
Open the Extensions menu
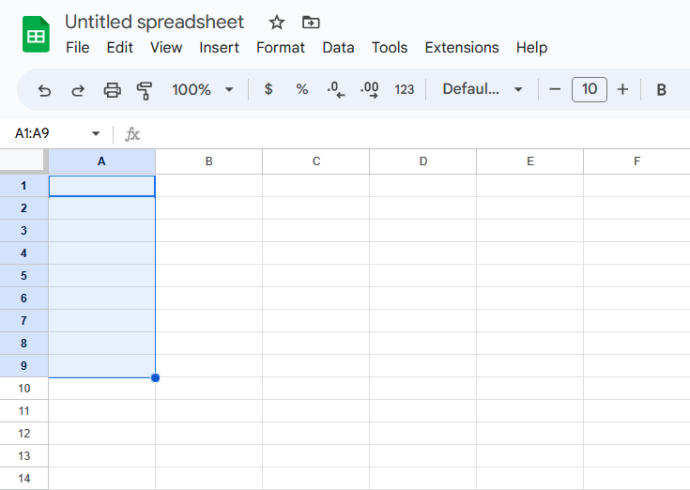[x=462, y=48]
